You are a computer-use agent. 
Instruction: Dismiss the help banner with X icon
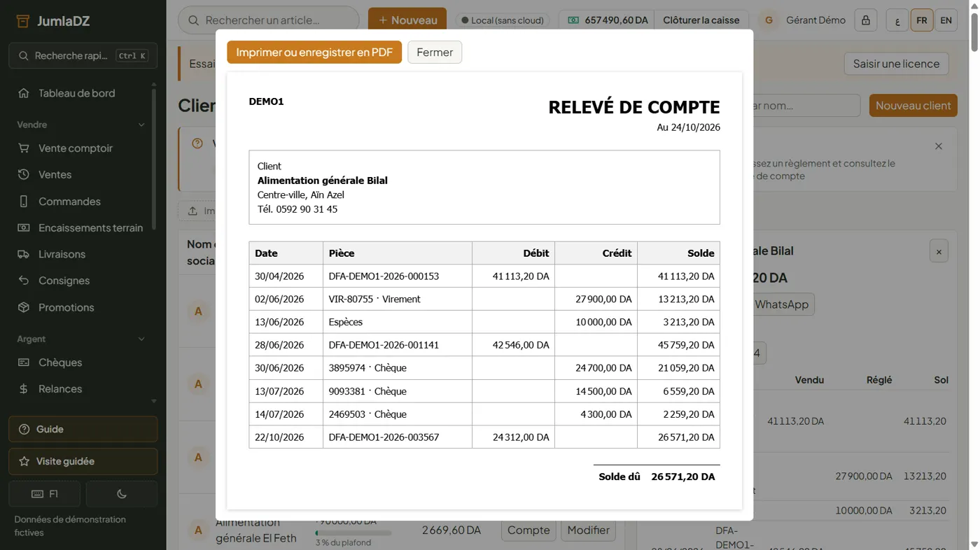click(x=939, y=146)
